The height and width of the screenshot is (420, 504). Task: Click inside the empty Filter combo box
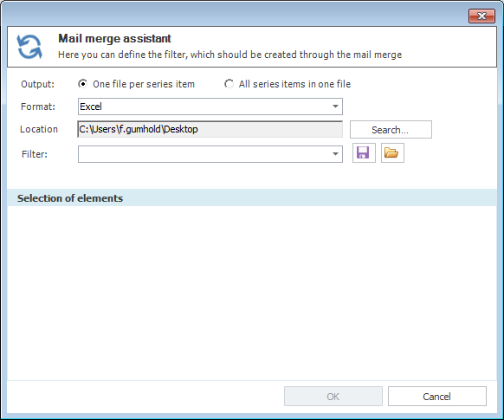pos(204,154)
